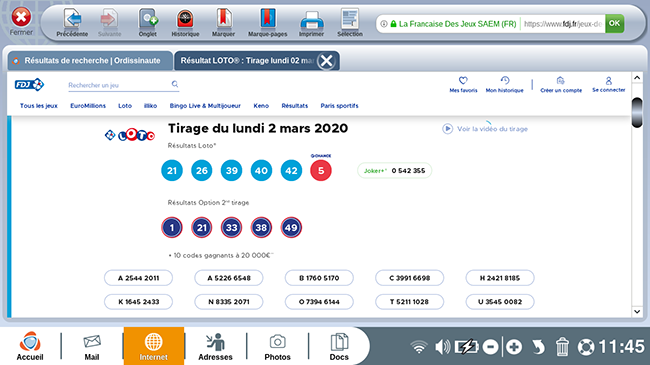Open Mes favoris heart icon

coord(463,84)
